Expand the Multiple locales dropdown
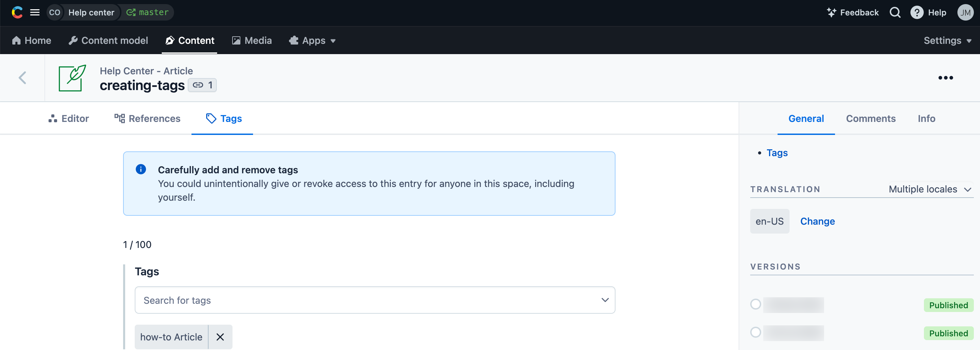The width and height of the screenshot is (980, 350). [929, 189]
